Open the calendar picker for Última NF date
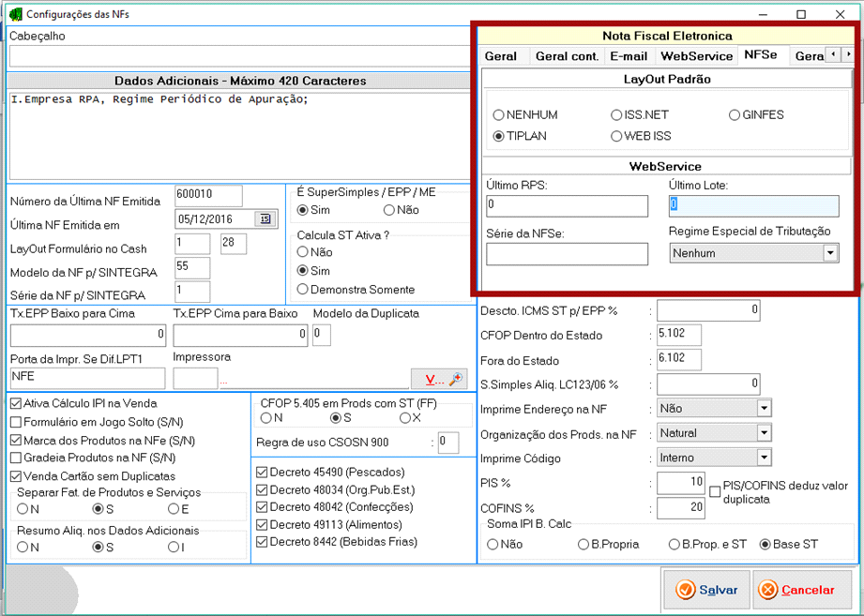 tap(265, 219)
